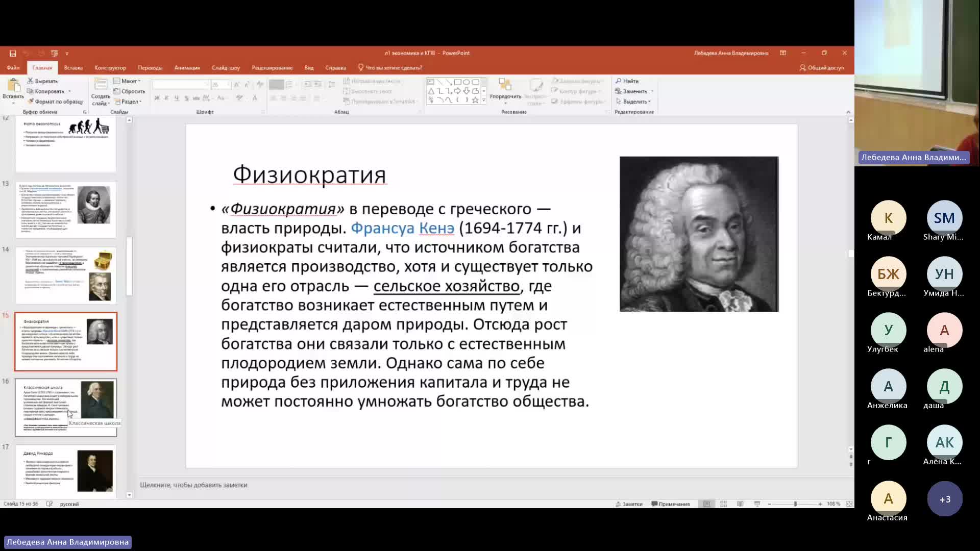
Task: Click the Создать слайд icon
Action: tap(101, 85)
